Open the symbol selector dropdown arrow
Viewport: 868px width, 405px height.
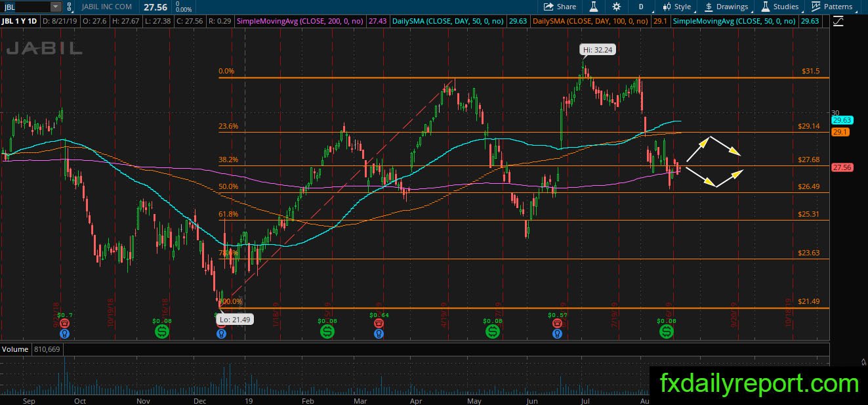(x=55, y=7)
